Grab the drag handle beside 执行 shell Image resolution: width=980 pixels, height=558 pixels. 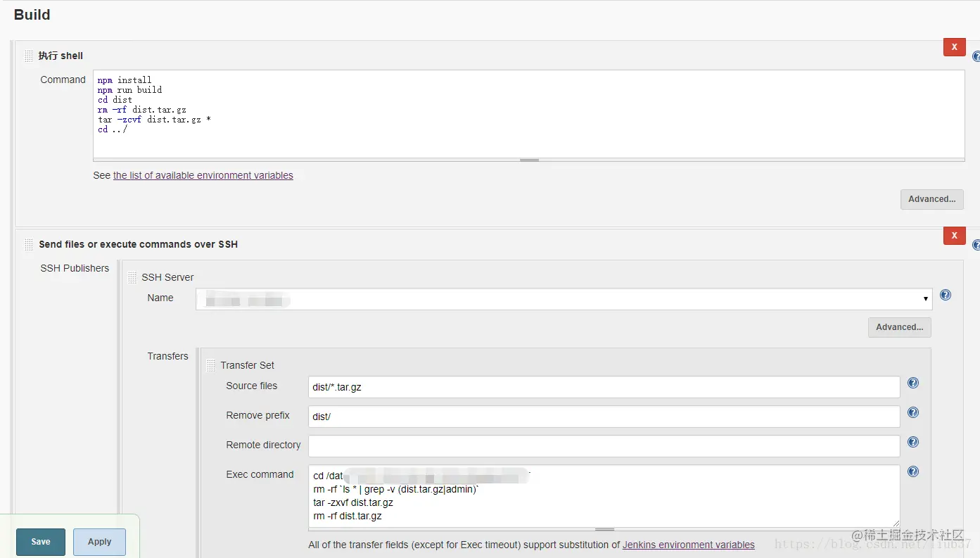pyautogui.click(x=29, y=56)
